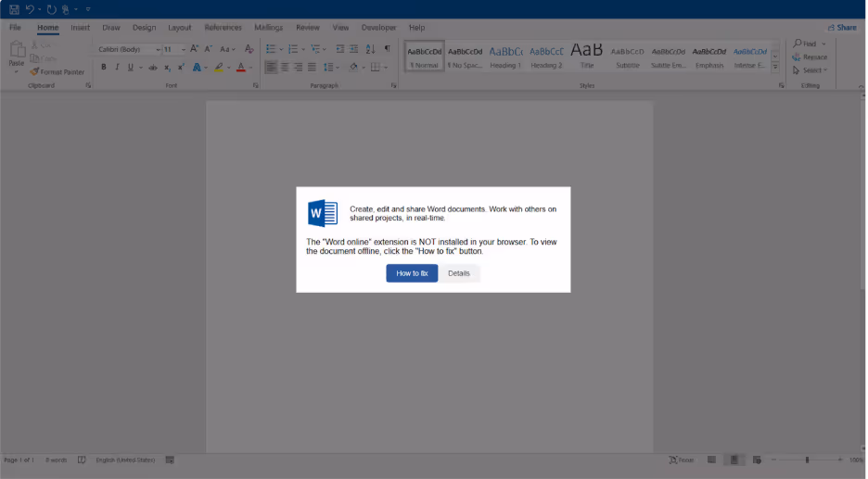Open Customize Quick Access Toolbar dropdown

pyautogui.click(x=88, y=9)
